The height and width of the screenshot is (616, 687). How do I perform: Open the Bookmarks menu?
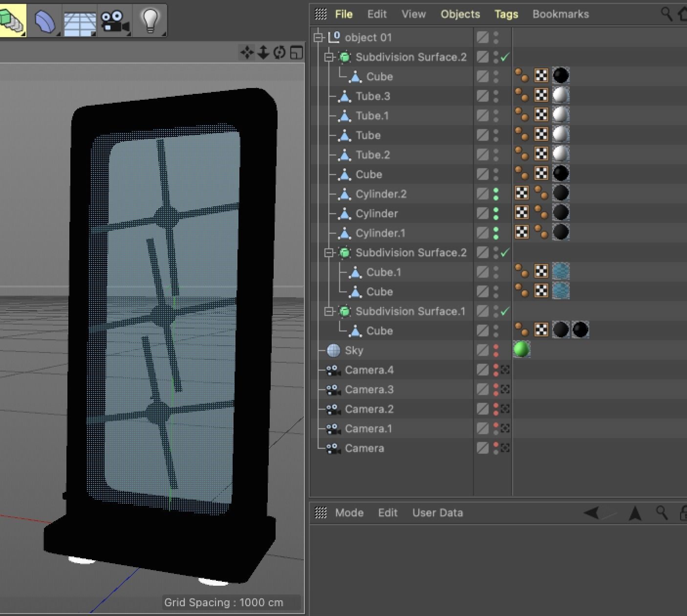[560, 14]
